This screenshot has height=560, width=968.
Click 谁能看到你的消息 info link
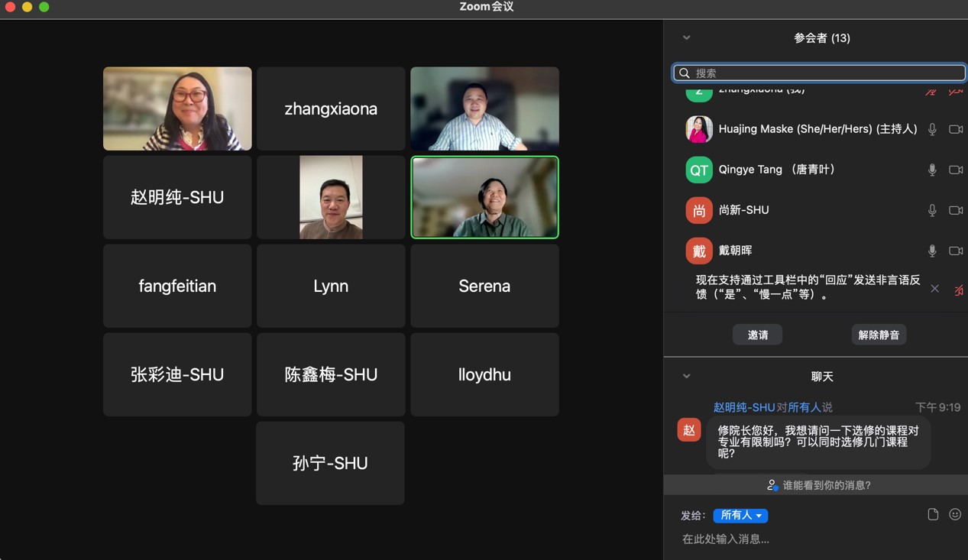[819, 485]
